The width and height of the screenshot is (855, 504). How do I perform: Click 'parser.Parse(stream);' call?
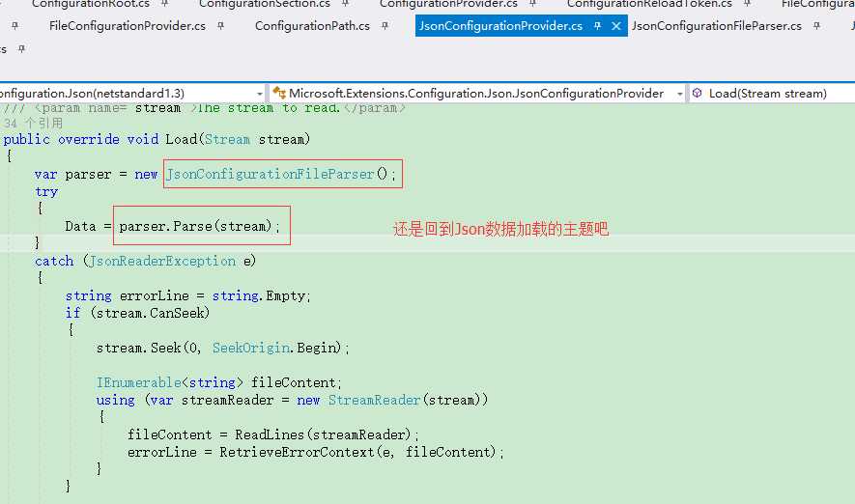click(199, 226)
